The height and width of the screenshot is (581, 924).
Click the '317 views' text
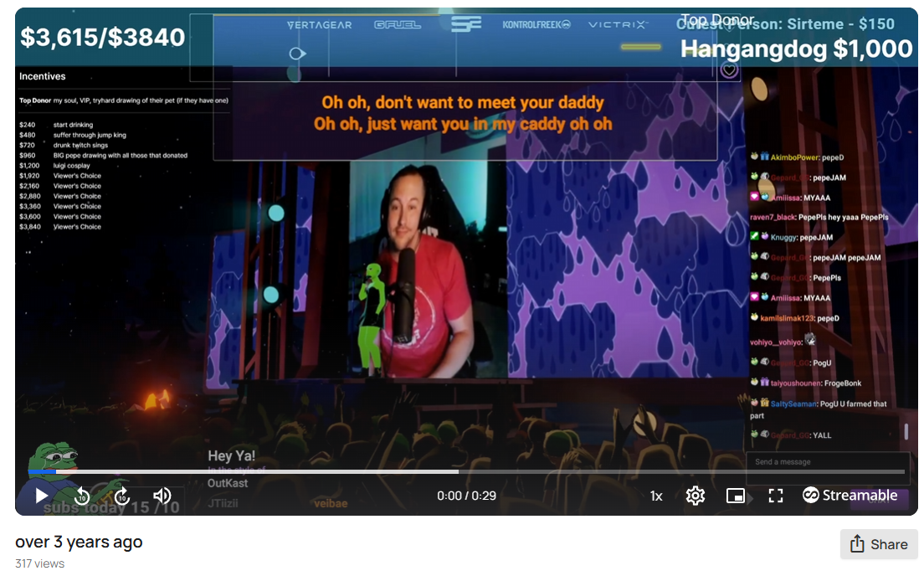pyautogui.click(x=39, y=563)
